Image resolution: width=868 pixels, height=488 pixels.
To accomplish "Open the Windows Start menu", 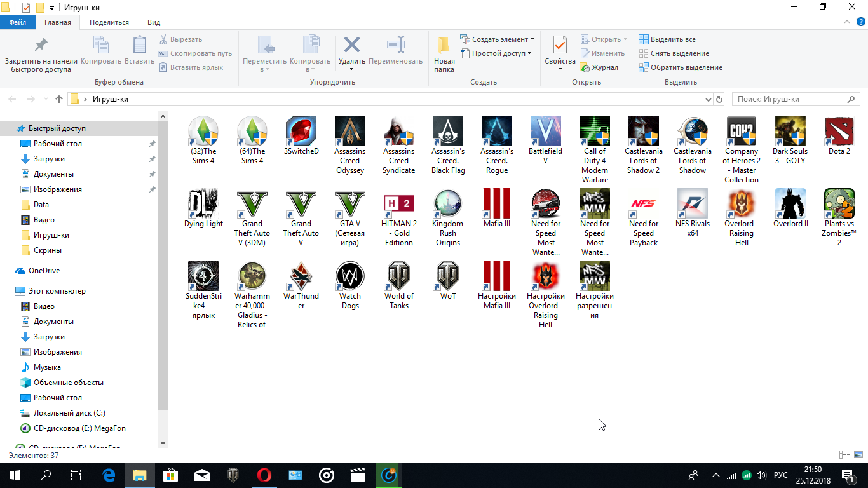I will pos(14,475).
